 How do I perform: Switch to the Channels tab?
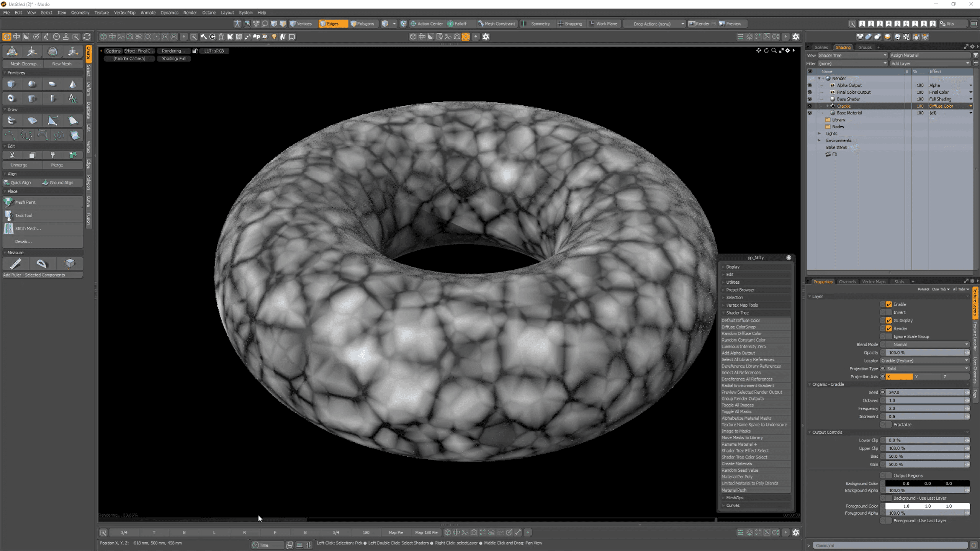(x=847, y=282)
